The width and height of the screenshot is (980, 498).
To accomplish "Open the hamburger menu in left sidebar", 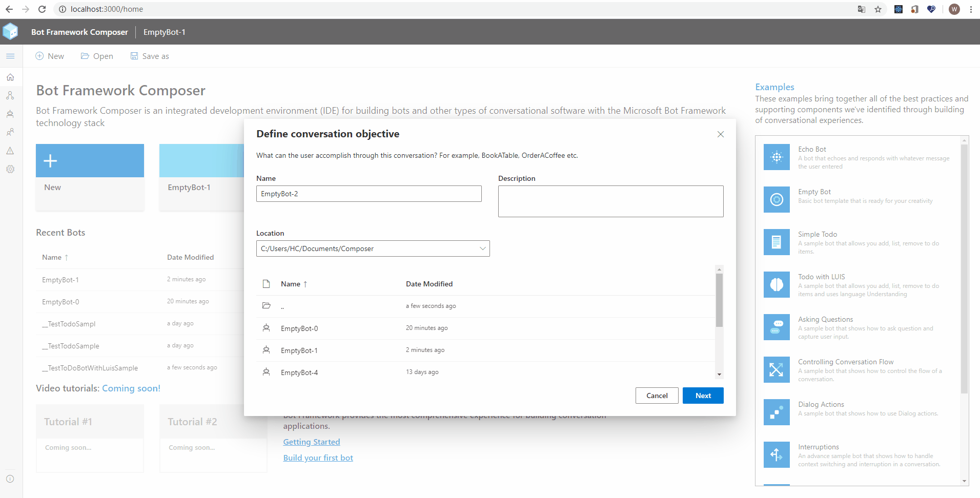I will 10,56.
